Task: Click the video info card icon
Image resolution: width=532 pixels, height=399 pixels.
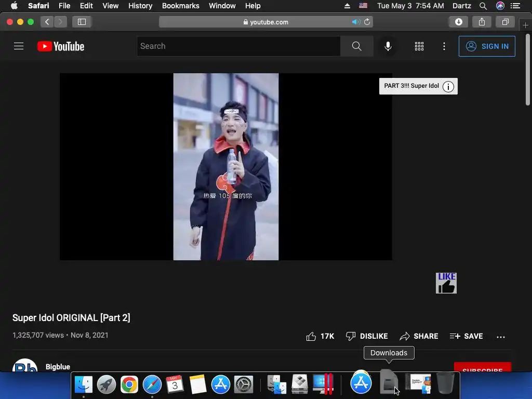Action: [448, 87]
